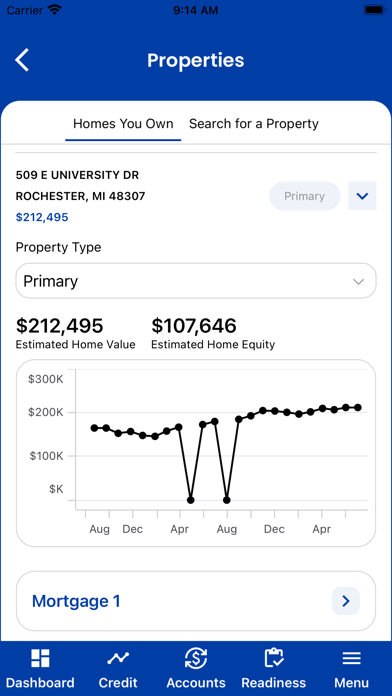Tap the Estimated Home Equity value
The image size is (392, 696).
pyautogui.click(x=194, y=326)
